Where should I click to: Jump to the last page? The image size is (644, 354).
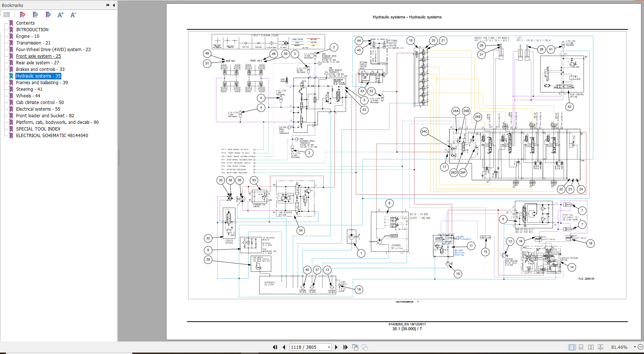pos(345,347)
